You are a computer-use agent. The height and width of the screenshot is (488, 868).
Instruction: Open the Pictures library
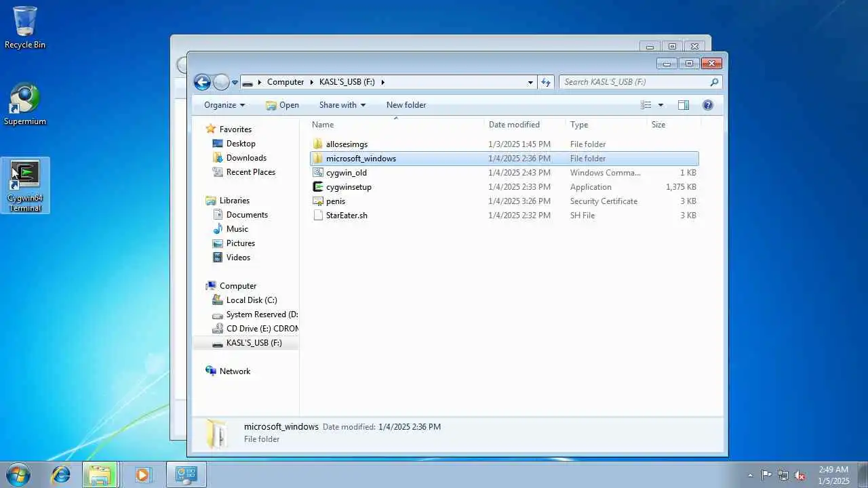241,243
